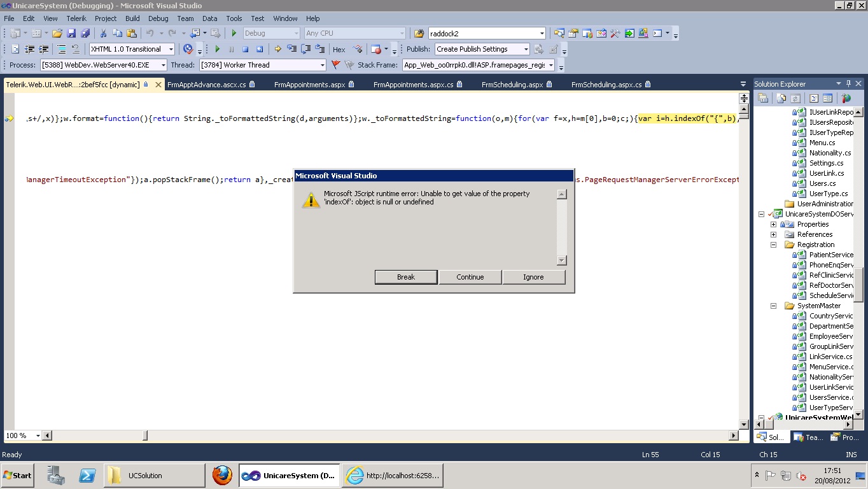Open the Debug menu

click(158, 18)
